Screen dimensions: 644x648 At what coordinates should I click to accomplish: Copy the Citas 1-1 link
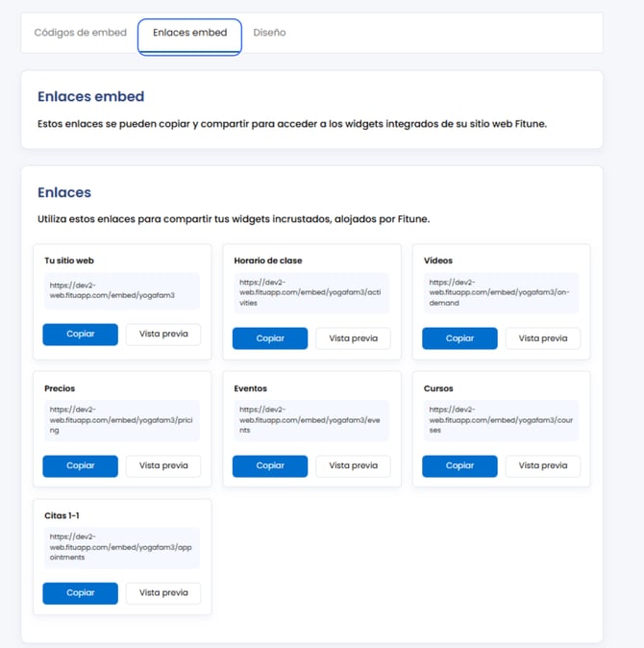pos(80,593)
